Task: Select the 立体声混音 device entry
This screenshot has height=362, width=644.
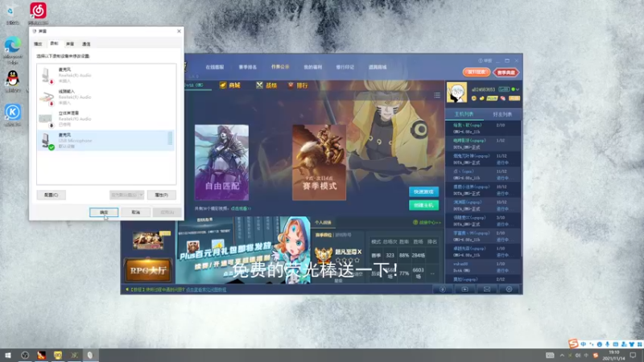Action: click(105, 118)
